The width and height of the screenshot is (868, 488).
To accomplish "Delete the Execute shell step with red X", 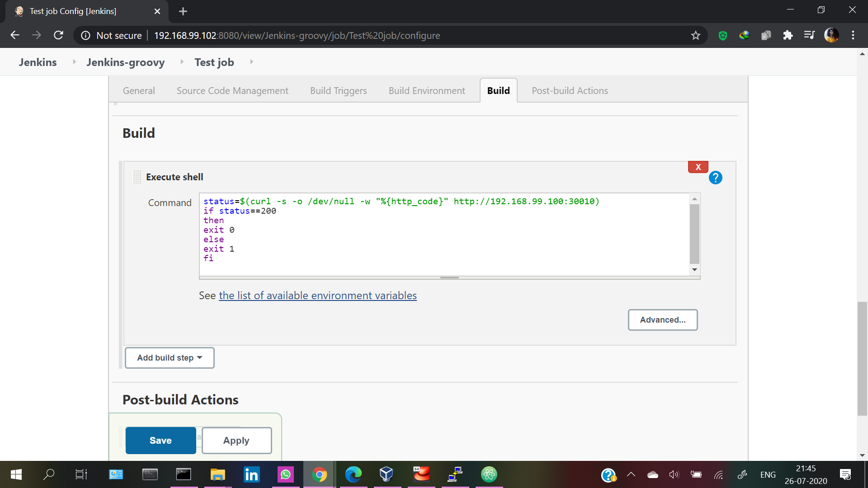I will (698, 167).
